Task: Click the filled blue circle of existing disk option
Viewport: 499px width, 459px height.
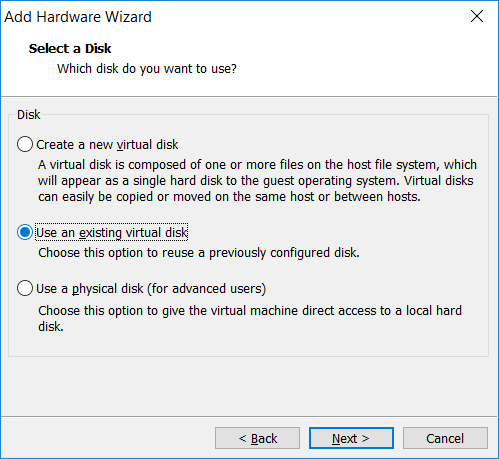Action: tap(25, 232)
